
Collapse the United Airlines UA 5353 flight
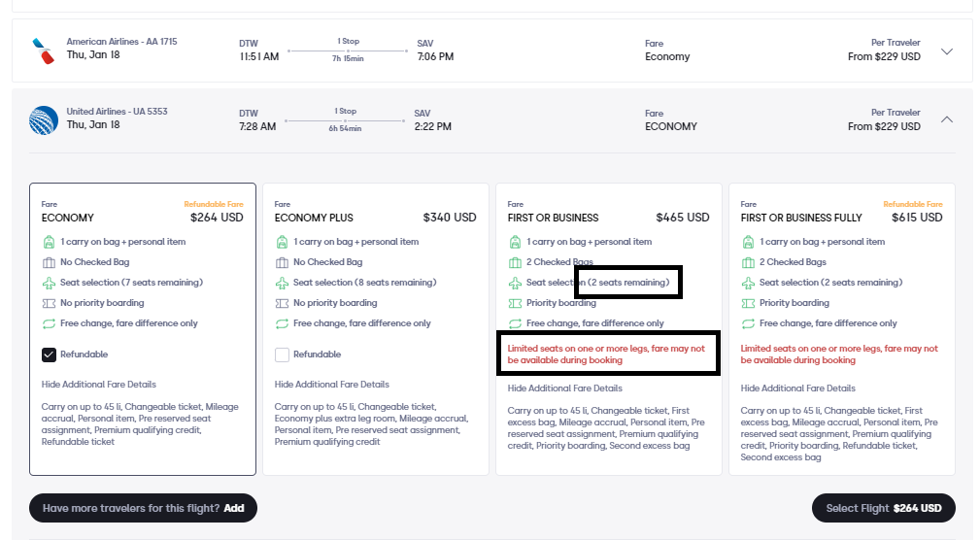point(947,119)
